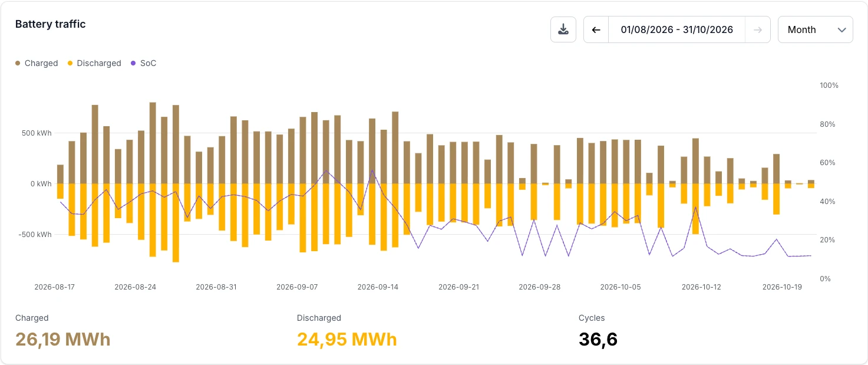Click the Cycles summary label
This screenshot has height=365, width=868.
(x=592, y=318)
